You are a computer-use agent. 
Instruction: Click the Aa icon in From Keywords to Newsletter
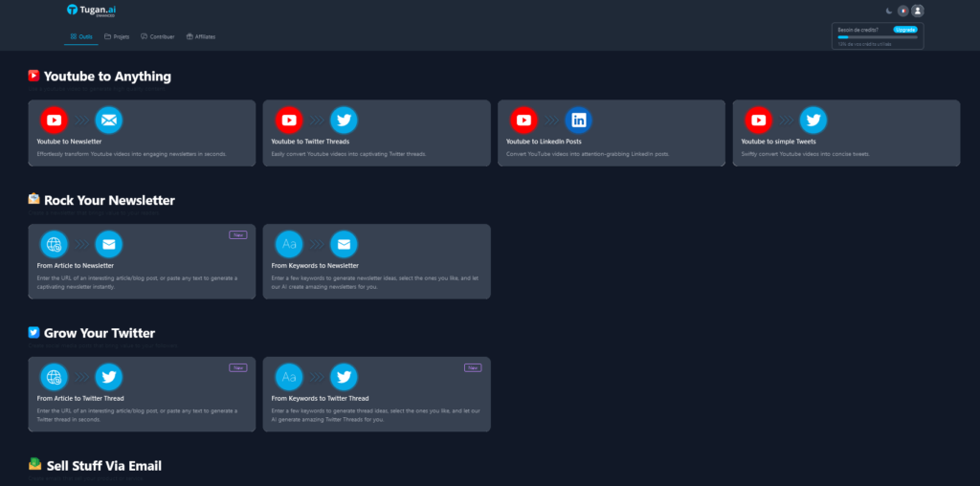coord(289,244)
